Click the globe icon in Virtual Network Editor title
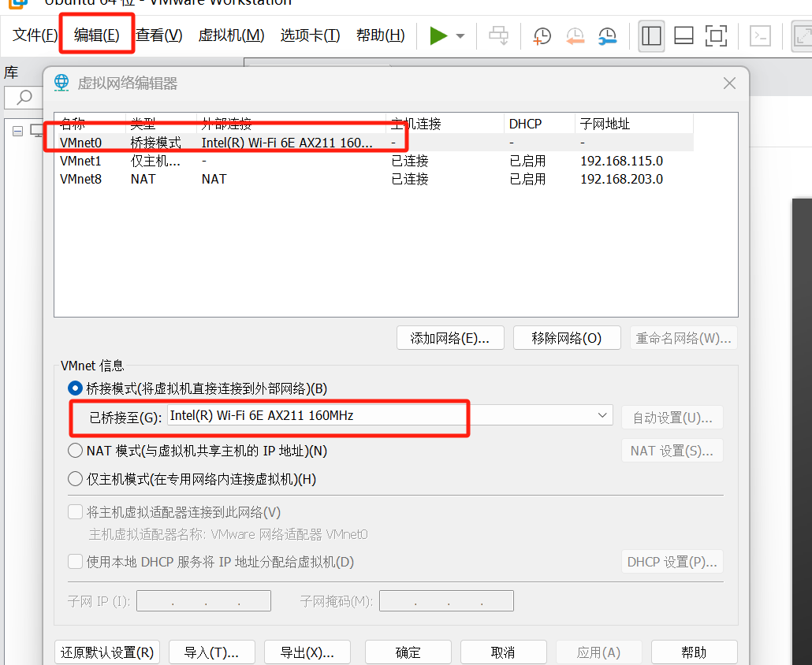The image size is (812, 665). [x=61, y=83]
